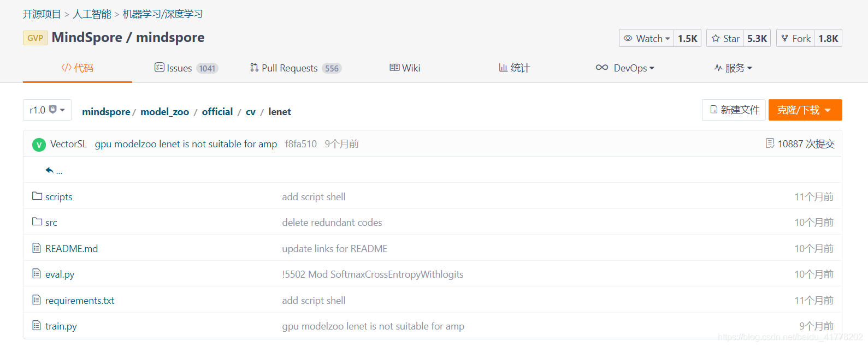Expand the DevOps menu
Screen dimensions: 868x347
click(625, 68)
